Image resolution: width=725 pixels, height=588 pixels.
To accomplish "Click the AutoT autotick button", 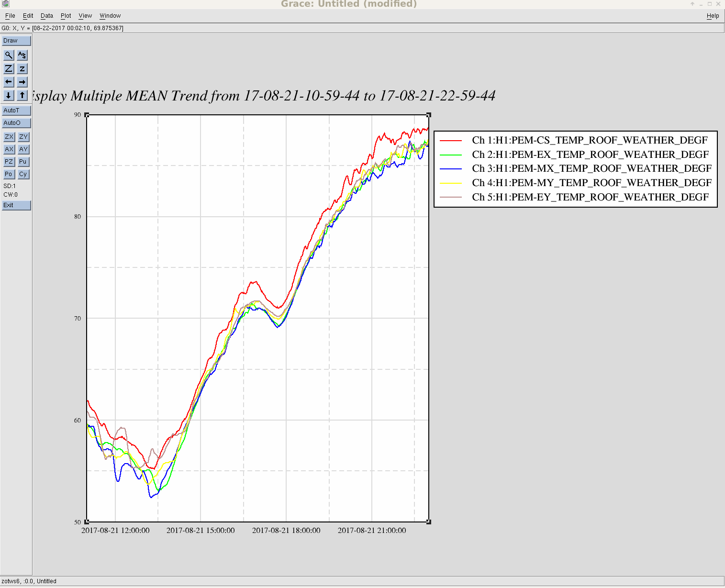I will pyautogui.click(x=16, y=111).
